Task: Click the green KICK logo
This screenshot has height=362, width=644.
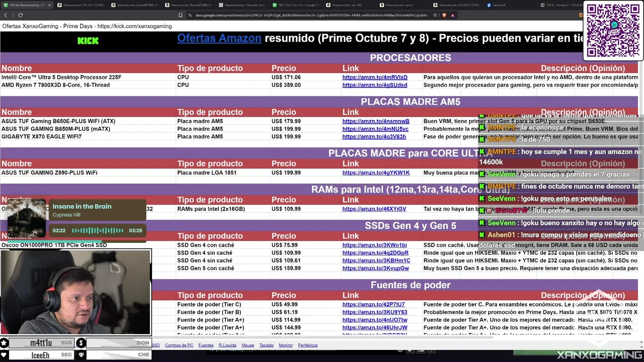Action: [x=88, y=40]
